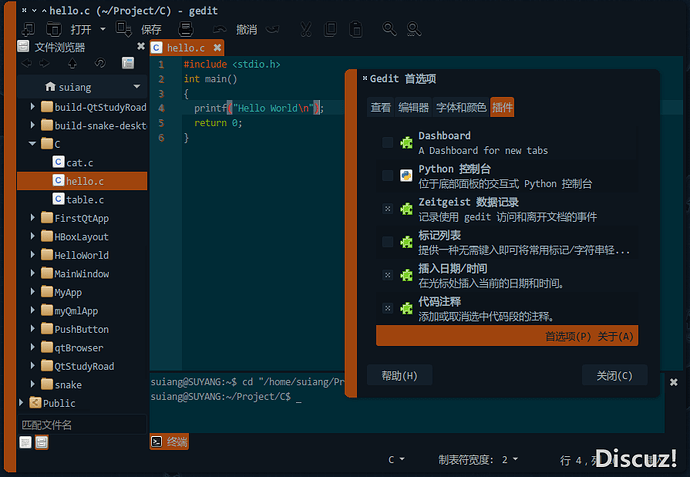Click the save document icon
The image size is (690, 477).
tap(123, 29)
